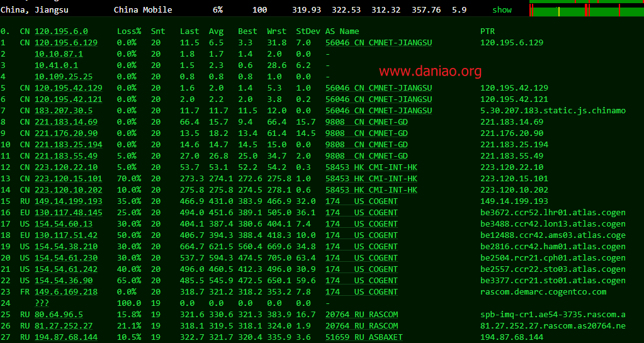Image resolution: width=644 pixels, height=343 pixels.
Task: Open AS link RU RASCOM on hop 26
Action: pyautogui.click(x=361, y=326)
